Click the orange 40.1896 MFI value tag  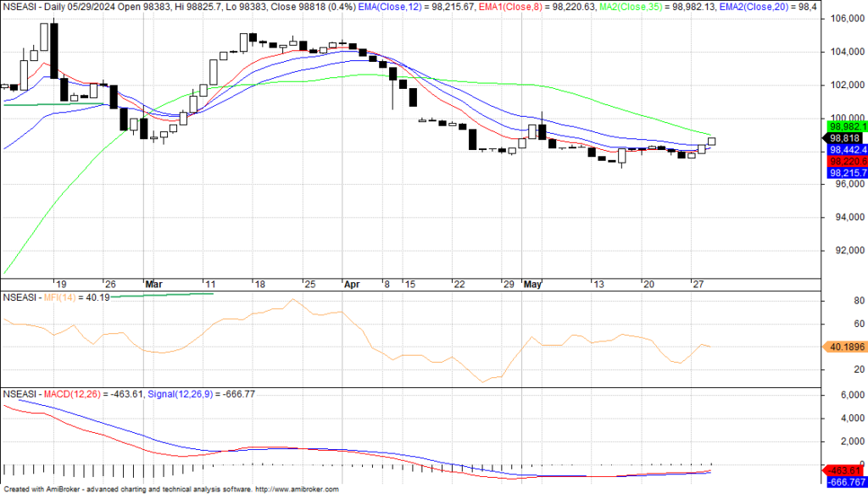[x=845, y=346]
